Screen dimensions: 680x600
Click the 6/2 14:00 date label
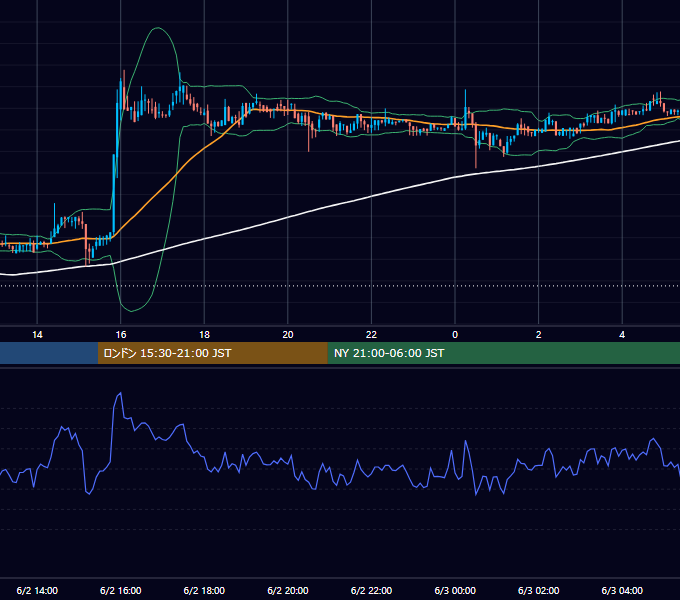tap(37, 590)
